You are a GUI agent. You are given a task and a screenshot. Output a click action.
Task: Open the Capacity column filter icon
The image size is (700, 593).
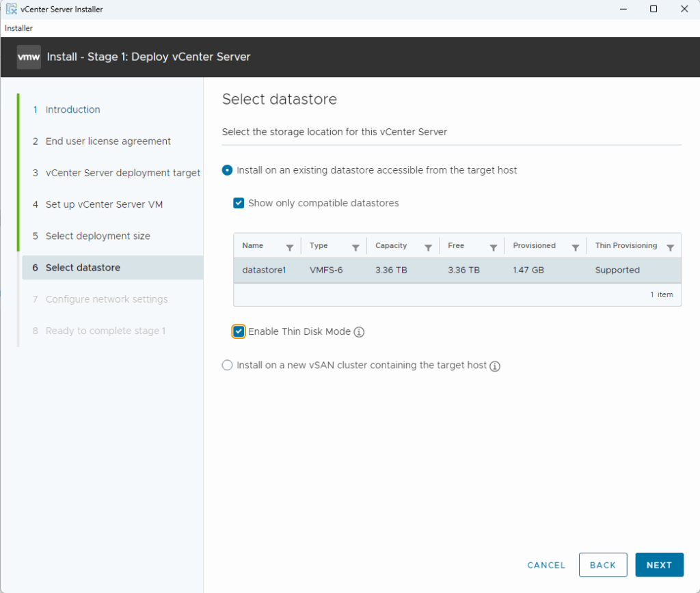[428, 248]
